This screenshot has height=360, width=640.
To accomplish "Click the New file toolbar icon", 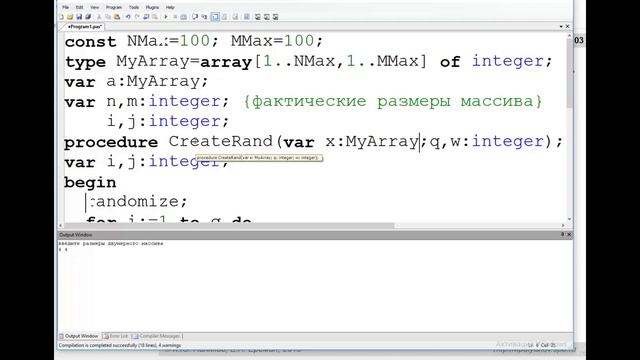I will [61, 17].
